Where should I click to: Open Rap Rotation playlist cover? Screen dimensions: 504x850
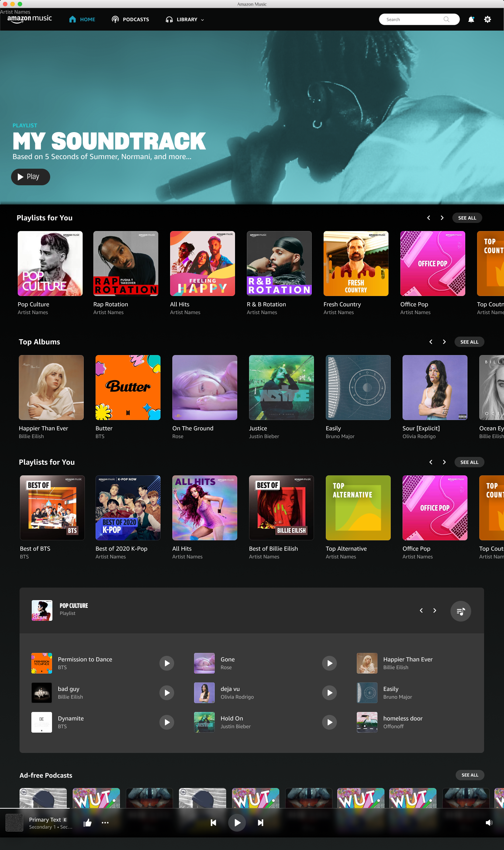[126, 264]
